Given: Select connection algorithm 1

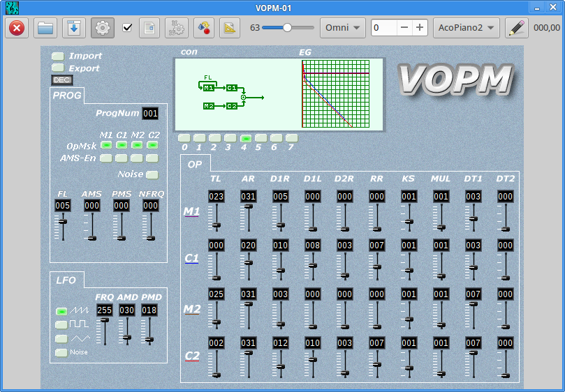Looking at the screenshot, I should (199, 138).
